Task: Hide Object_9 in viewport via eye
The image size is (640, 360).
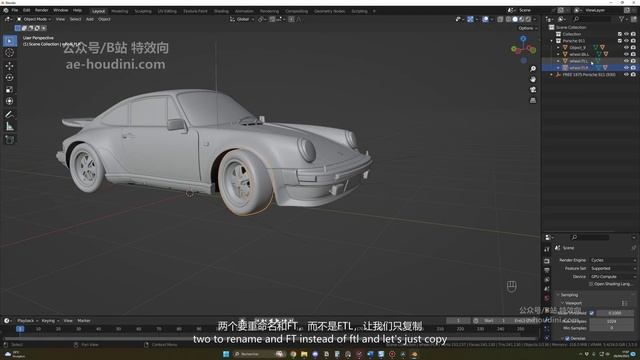Action: [626, 48]
